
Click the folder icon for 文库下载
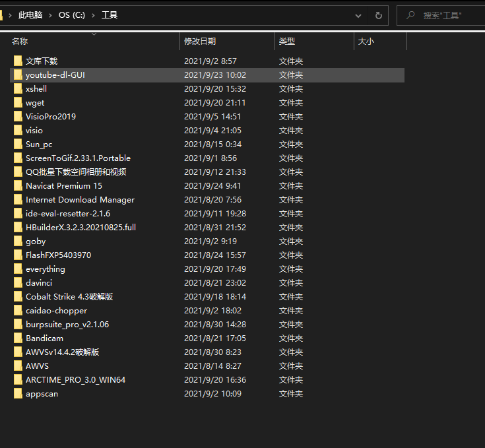(18, 61)
